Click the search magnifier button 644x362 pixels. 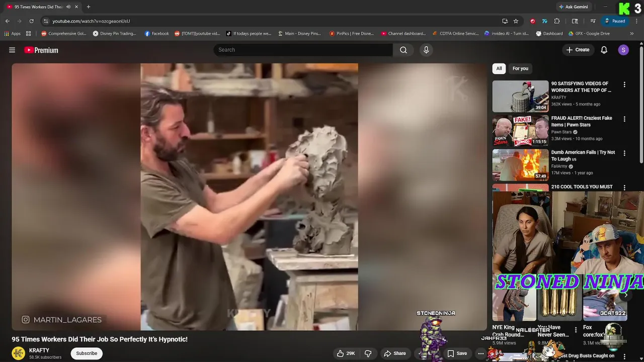(404, 50)
